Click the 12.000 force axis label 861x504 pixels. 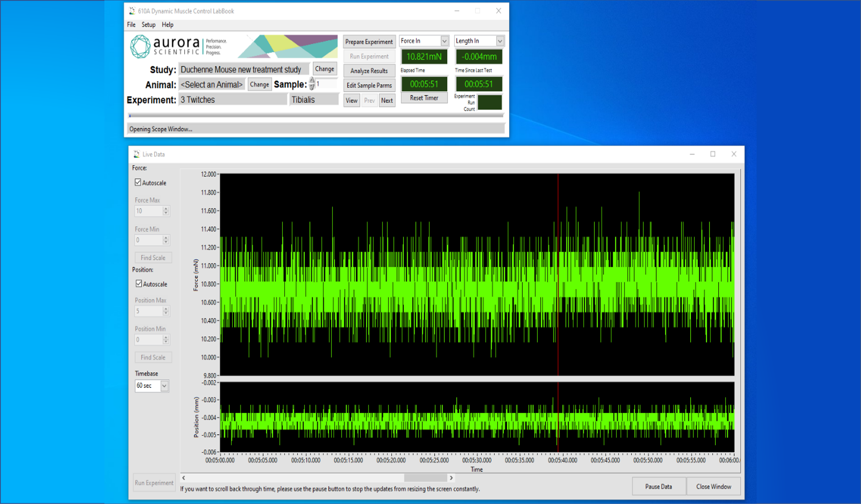point(208,174)
